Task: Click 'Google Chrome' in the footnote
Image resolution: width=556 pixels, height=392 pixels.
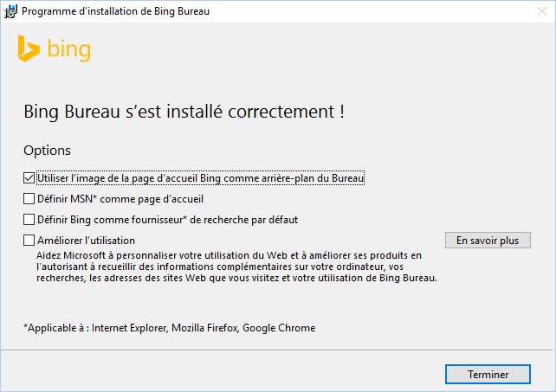Action: (280, 328)
